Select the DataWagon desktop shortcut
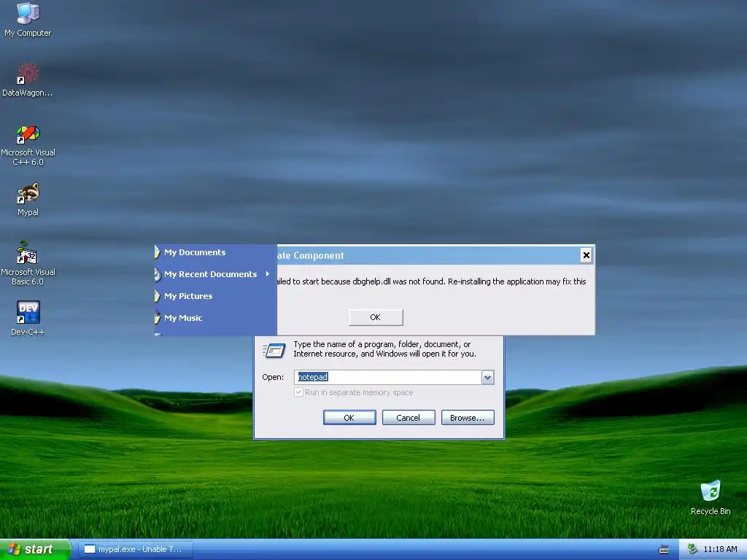Screen dimensions: 747x560 tap(28, 79)
